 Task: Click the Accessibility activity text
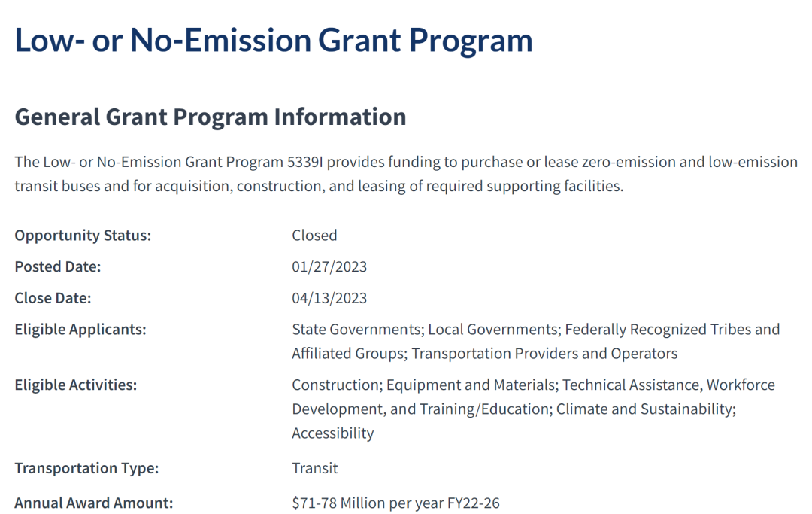tap(333, 433)
